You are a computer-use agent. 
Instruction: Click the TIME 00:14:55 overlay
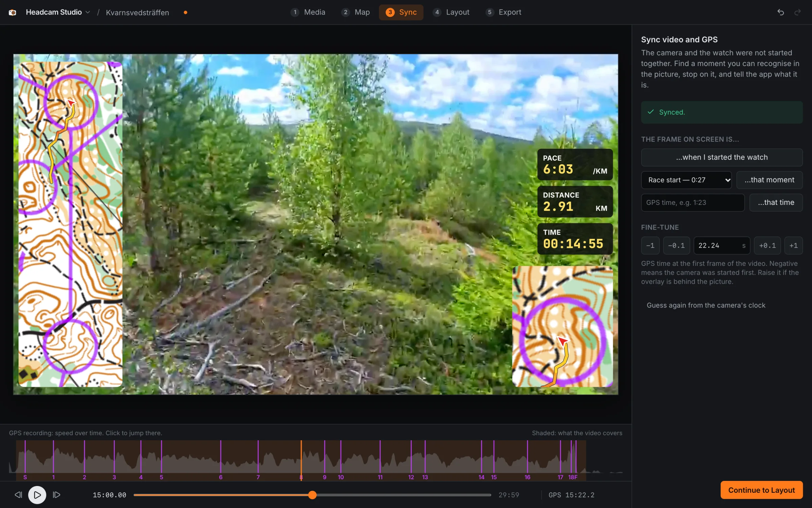coord(575,239)
